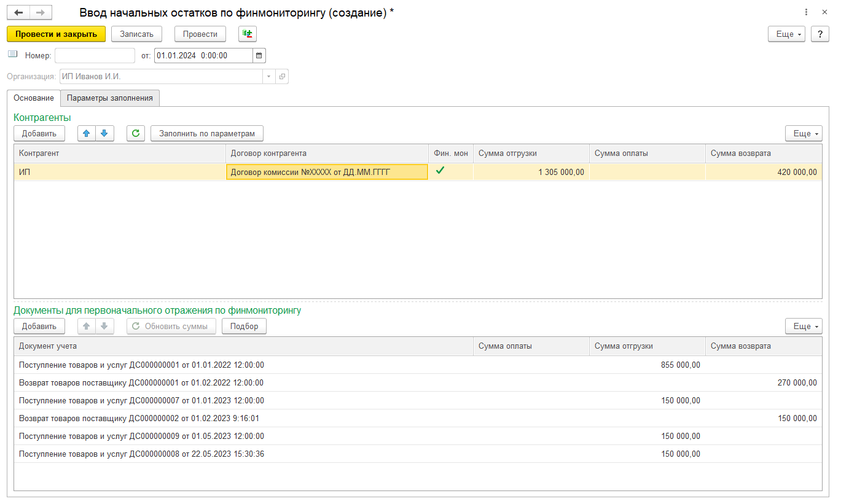Select row Возврат товаров поставщику ДС000000002
Viewport: 841px width, 504px height.
(418, 418)
